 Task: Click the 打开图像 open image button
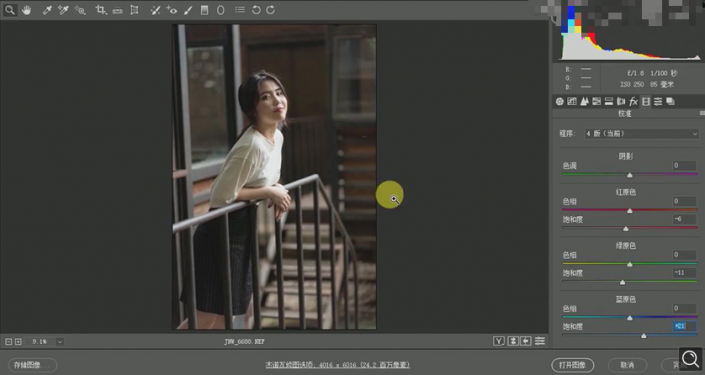(x=572, y=365)
